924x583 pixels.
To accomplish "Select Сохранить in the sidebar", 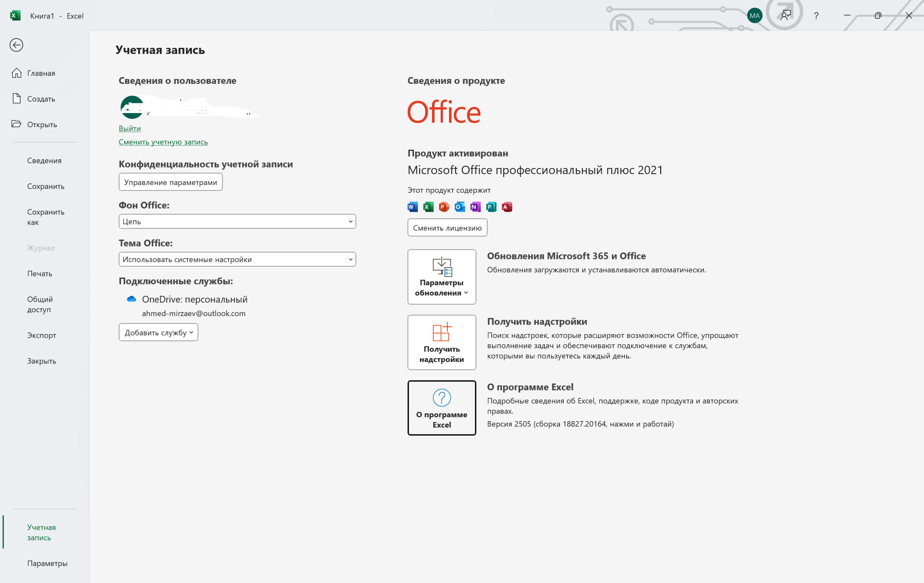I will pos(46,186).
